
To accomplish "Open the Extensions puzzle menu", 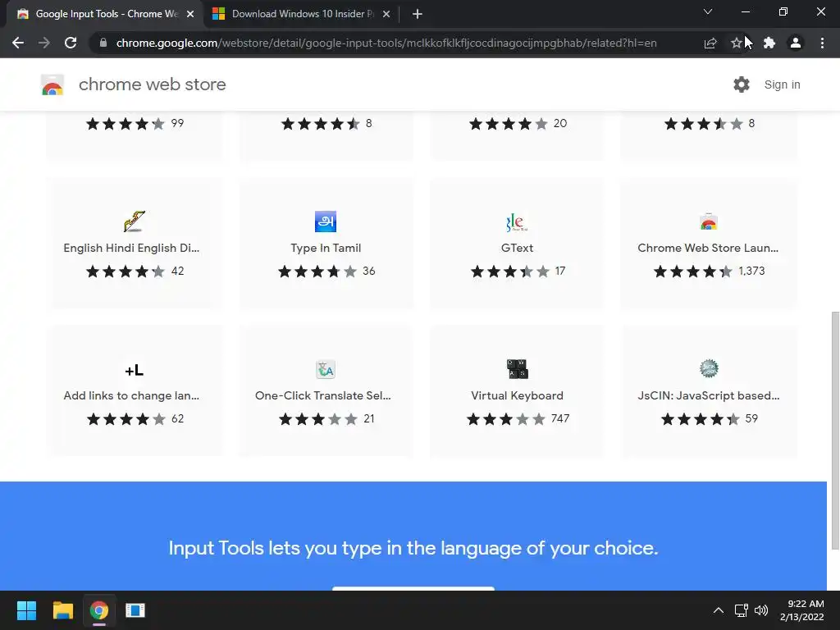I will 769,43.
